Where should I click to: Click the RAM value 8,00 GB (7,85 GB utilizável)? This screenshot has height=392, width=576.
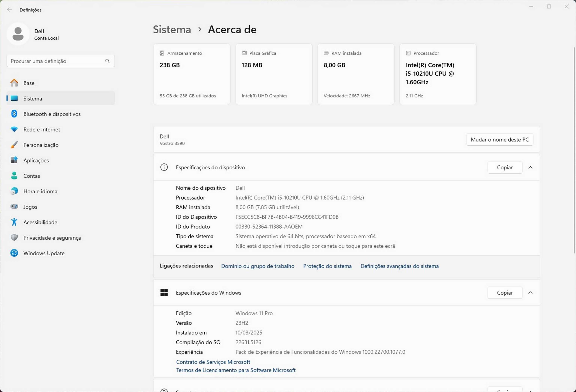tap(267, 207)
